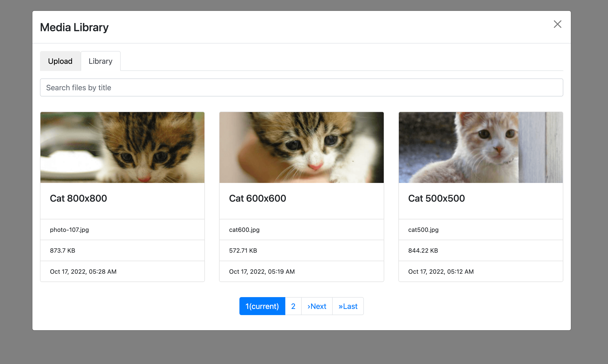The width and height of the screenshot is (608, 364).
Task: Click the Cat 800x800 card title
Action: pyautogui.click(x=78, y=198)
